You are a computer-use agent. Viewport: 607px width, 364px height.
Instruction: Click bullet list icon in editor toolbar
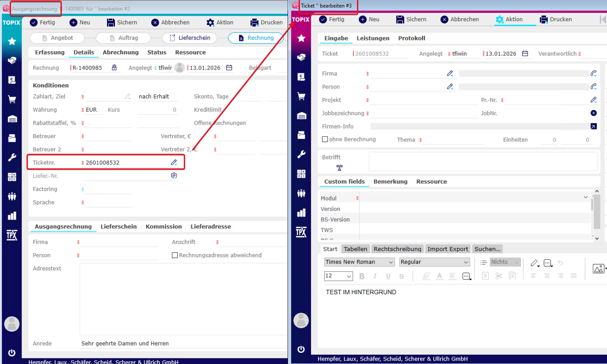pyautogui.click(x=484, y=263)
